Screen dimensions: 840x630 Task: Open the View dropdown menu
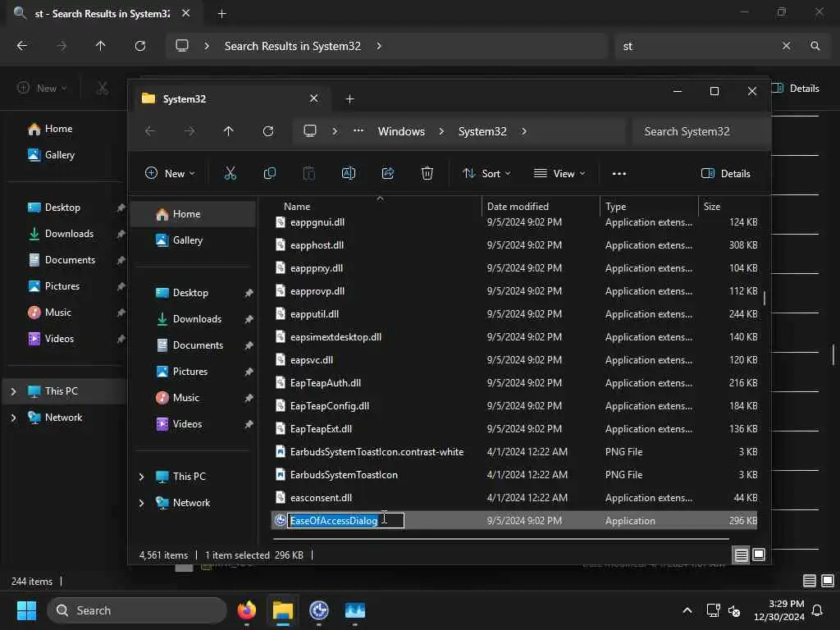[559, 173]
